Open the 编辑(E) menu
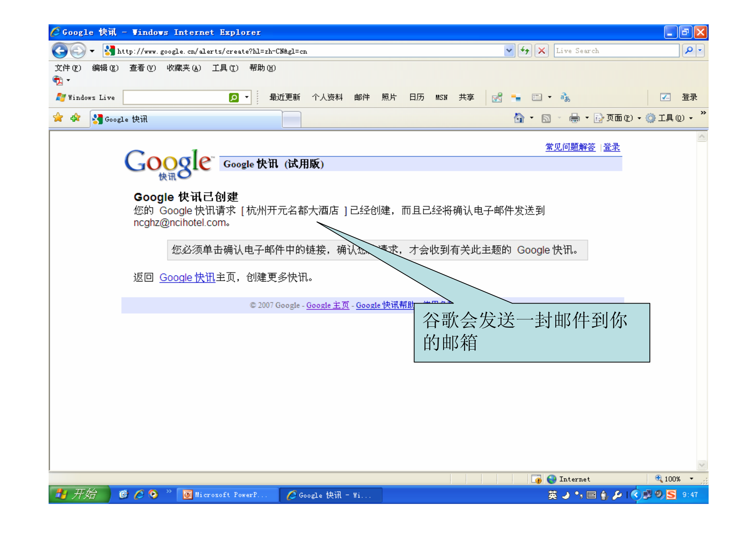746x560 pixels. click(x=105, y=68)
